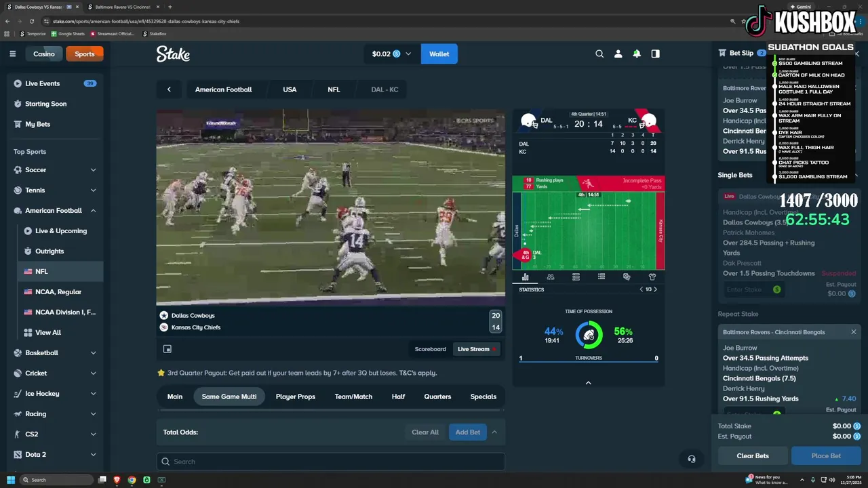Open the user profile icon
The height and width of the screenshot is (488, 868).
point(618,54)
